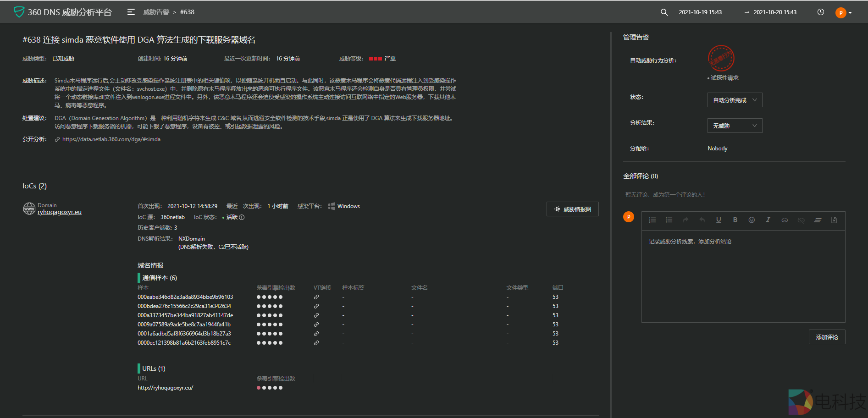Image resolution: width=868 pixels, height=418 pixels.
Task: Toggle underline formatting in the comment editor
Action: (x=719, y=220)
